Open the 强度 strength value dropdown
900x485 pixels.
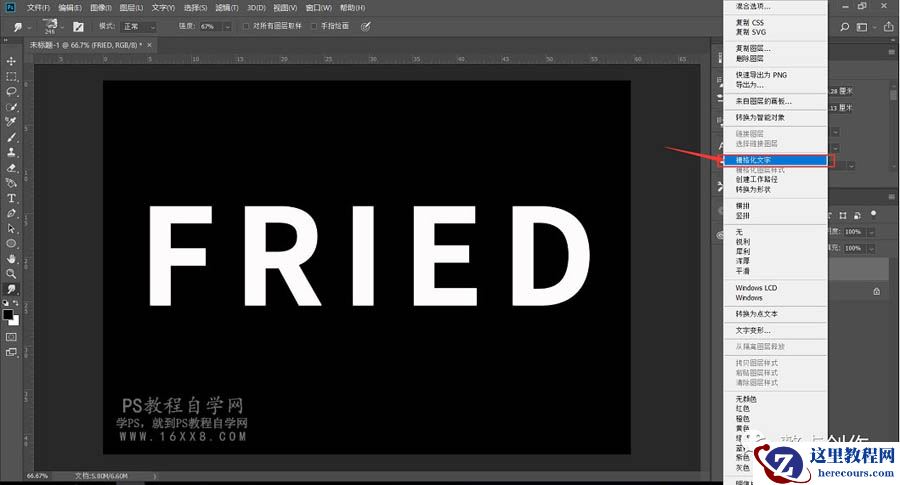point(227,26)
